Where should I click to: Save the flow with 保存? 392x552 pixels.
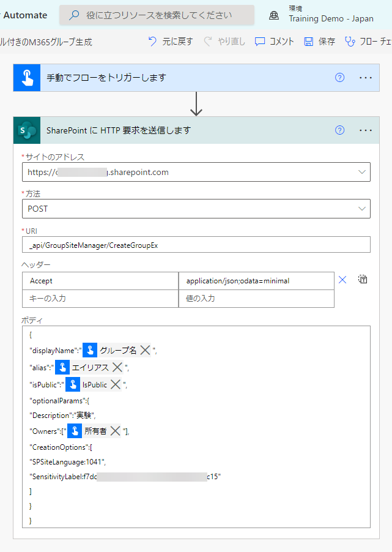pyautogui.click(x=319, y=42)
